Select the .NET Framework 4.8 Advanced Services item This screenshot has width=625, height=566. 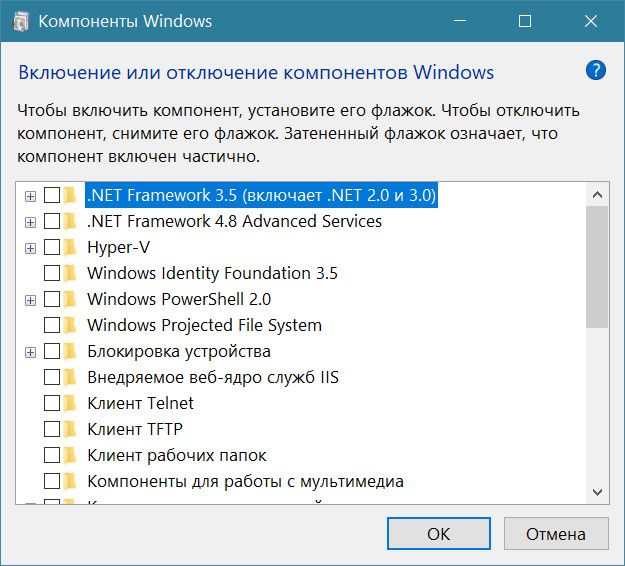(234, 221)
